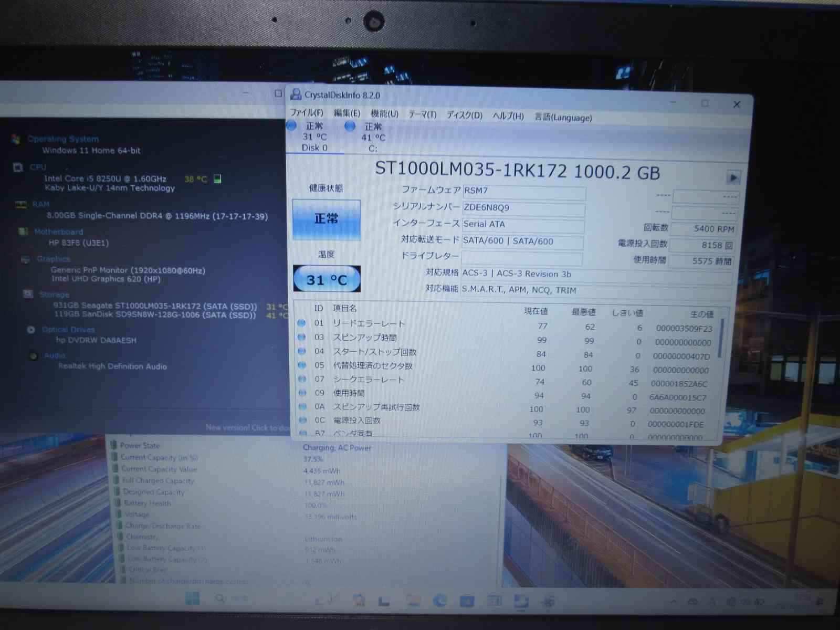Screen dimensions: 840x630
Task: Click the status dot for row 0A スピンアップ再試行回数
Action: pos(302,406)
